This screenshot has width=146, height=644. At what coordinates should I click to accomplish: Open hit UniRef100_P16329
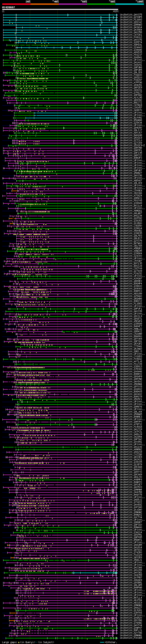[x=131, y=555]
